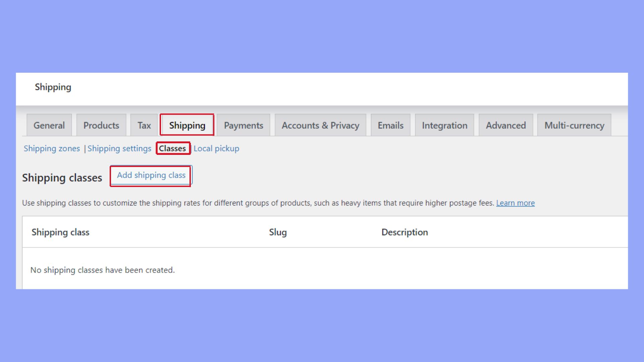Click the Description column header

click(405, 232)
